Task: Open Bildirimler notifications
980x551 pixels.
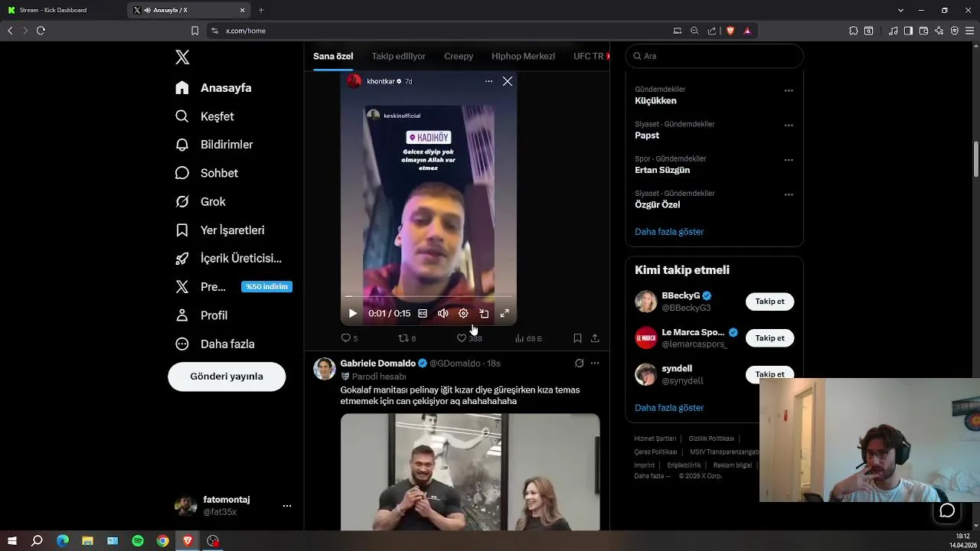Action: (214, 145)
